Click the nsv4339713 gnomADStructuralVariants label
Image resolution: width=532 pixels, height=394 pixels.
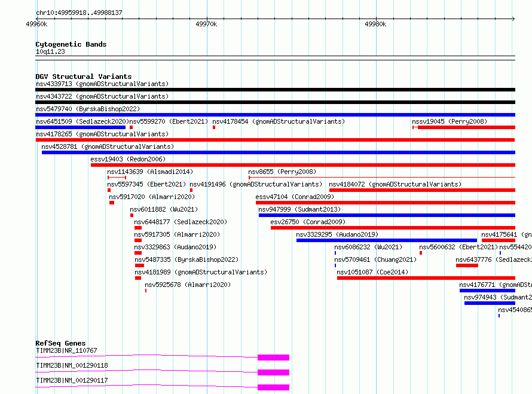click(102, 84)
